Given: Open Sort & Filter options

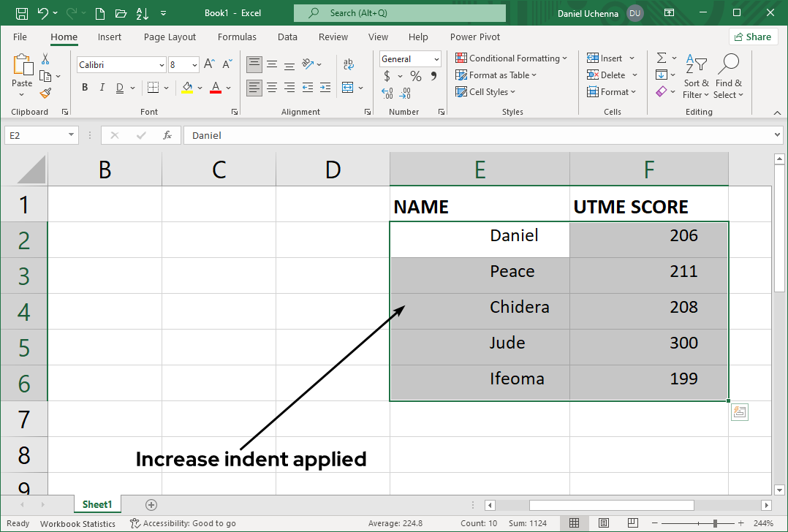Looking at the screenshot, I should tap(695, 75).
